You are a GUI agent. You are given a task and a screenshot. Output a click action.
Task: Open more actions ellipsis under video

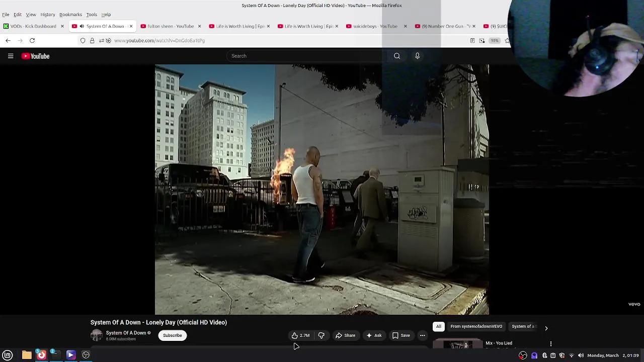423,335
